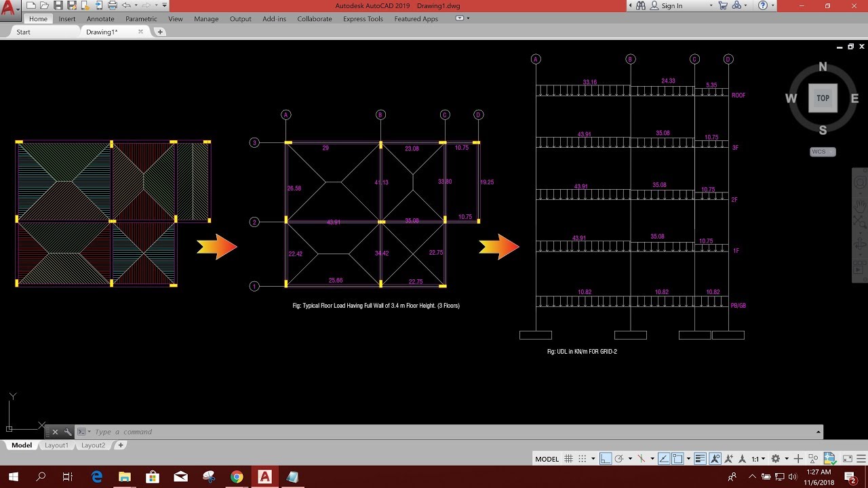This screenshot has height=488, width=868.
Task: Open the Snap settings dropdown arrow
Action: tap(593, 459)
